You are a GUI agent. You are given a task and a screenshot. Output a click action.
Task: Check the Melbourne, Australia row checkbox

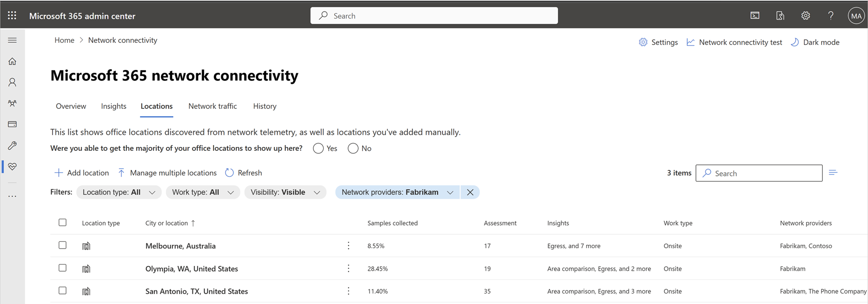63,245
